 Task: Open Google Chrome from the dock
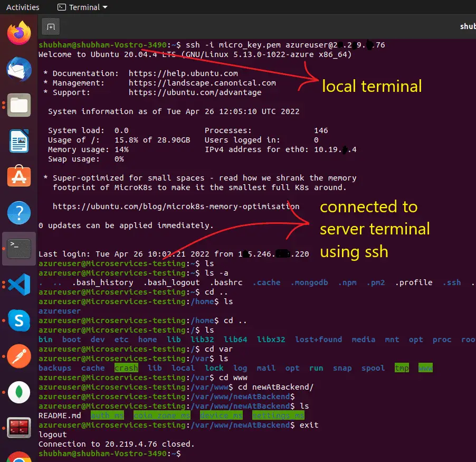point(19,457)
